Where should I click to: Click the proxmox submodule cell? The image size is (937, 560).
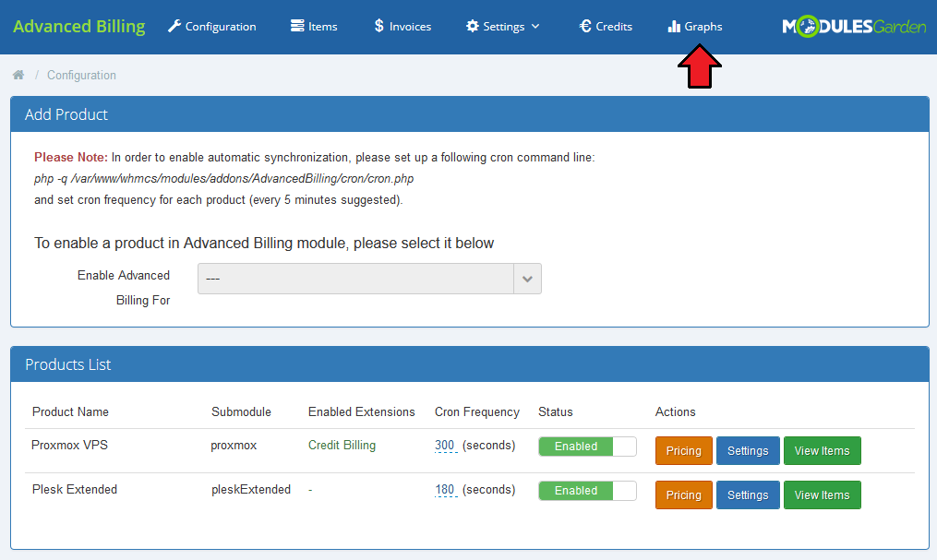[234, 446]
